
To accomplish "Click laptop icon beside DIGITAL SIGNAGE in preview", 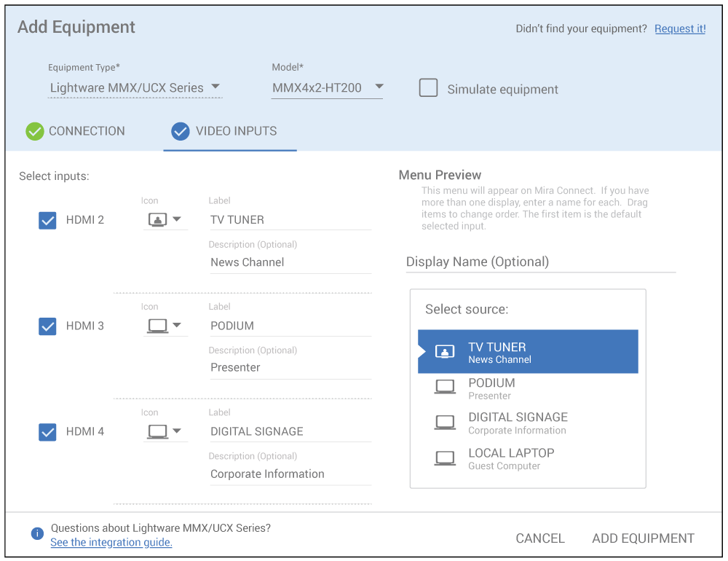I will tap(445, 422).
